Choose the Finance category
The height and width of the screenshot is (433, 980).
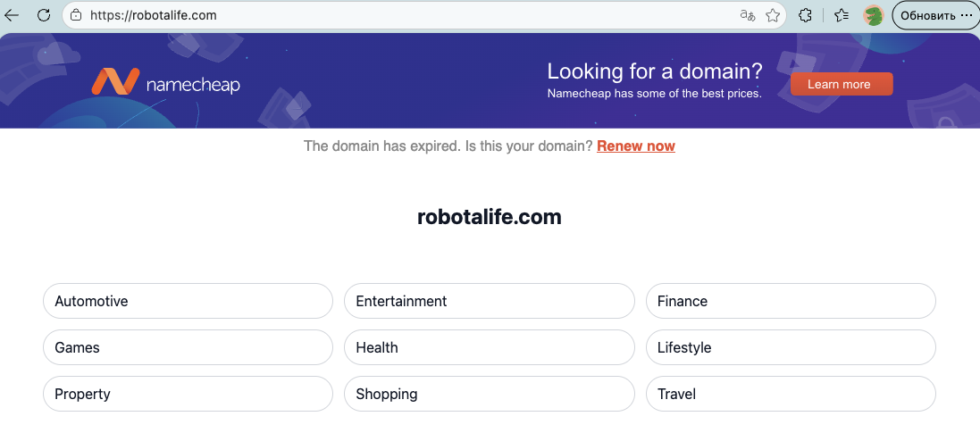coord(790,301)
